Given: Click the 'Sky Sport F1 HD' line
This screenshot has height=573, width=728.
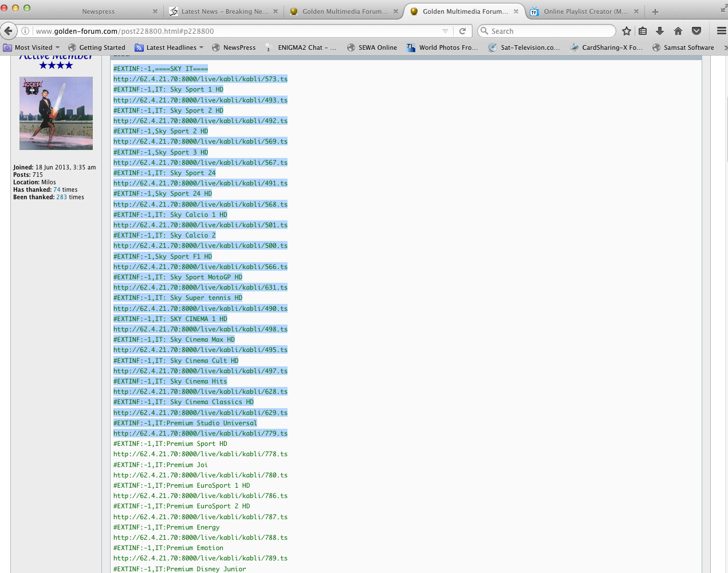Looking at the screenshot, I should coord(163,256).
